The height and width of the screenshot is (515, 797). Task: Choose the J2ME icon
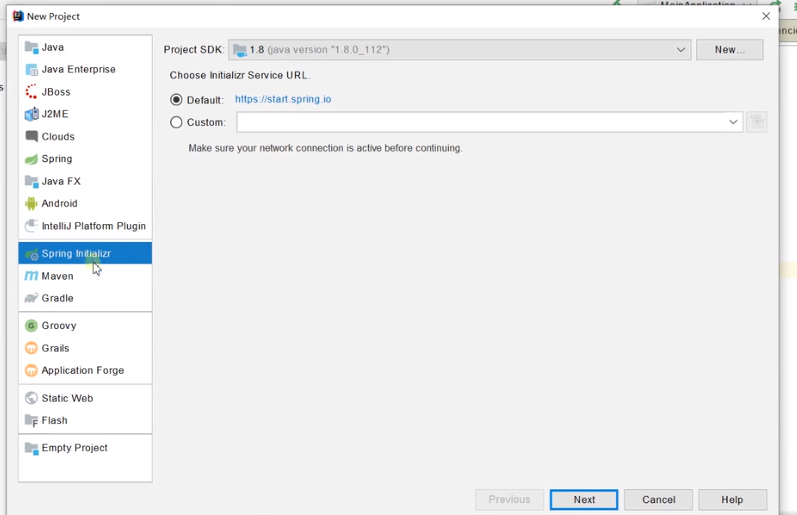point(32,114)
